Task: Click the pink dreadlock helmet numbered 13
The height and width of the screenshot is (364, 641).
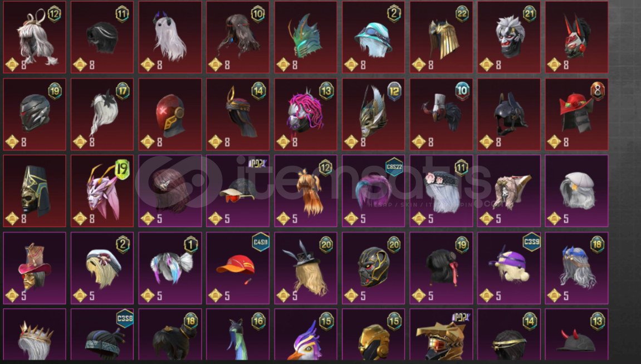Action: [x=305, y=115]
